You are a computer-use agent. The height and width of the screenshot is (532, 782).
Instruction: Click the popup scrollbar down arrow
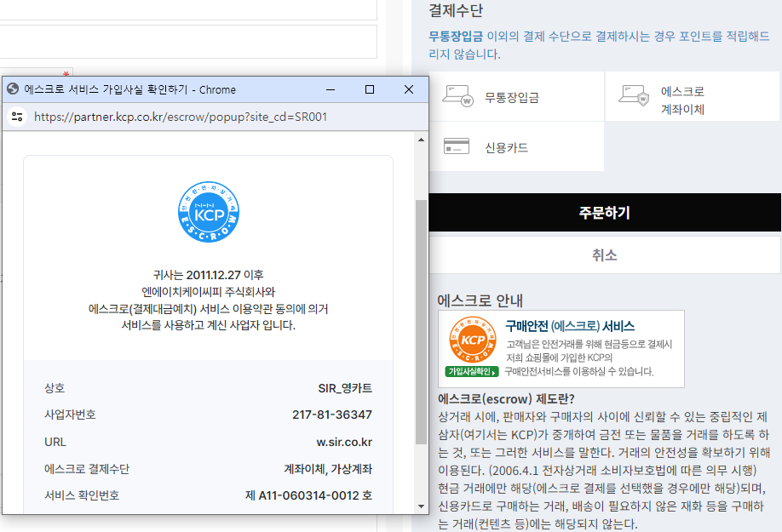(421, 506)
